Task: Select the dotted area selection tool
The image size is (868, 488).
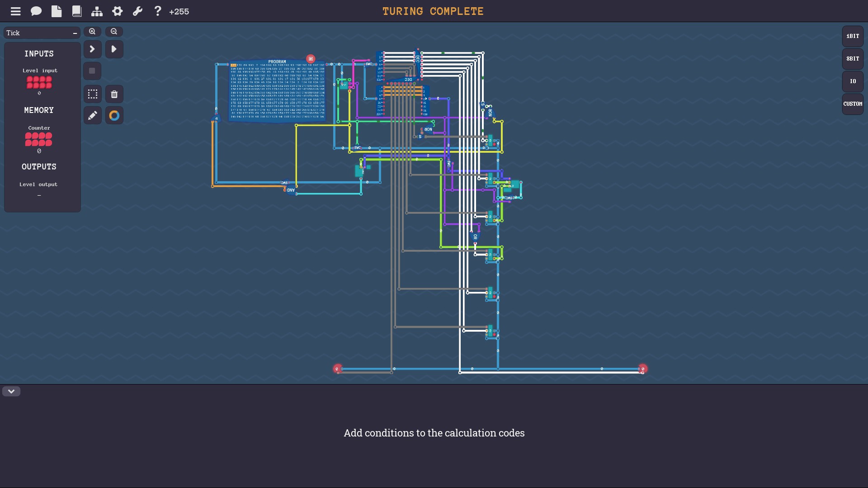Action: (x=93, y=94)
